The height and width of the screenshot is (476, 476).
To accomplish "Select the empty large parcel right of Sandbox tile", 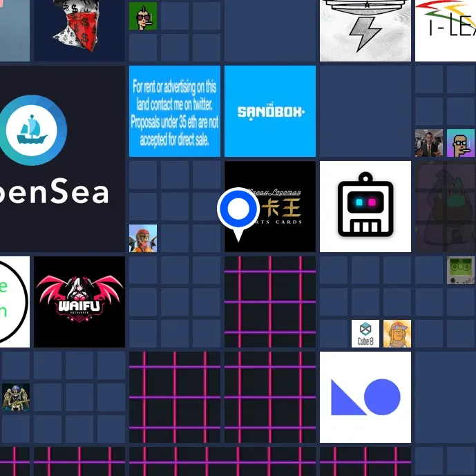I will [x=365, y=111].
